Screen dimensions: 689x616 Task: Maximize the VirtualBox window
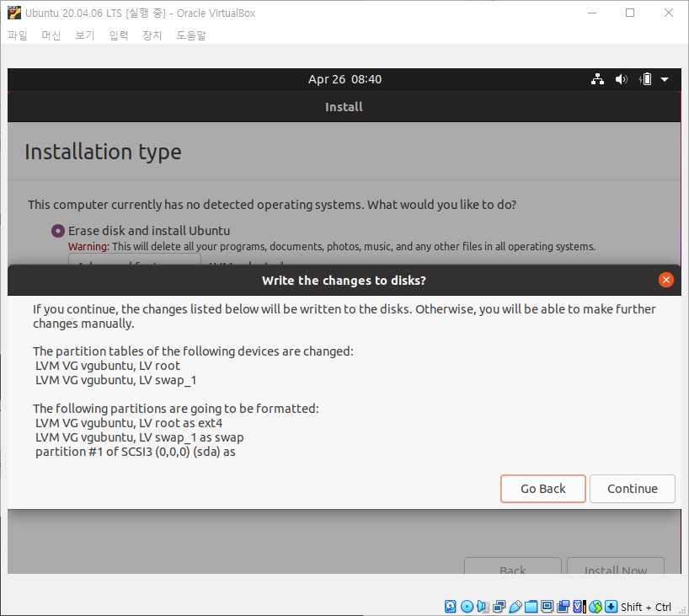630,13
